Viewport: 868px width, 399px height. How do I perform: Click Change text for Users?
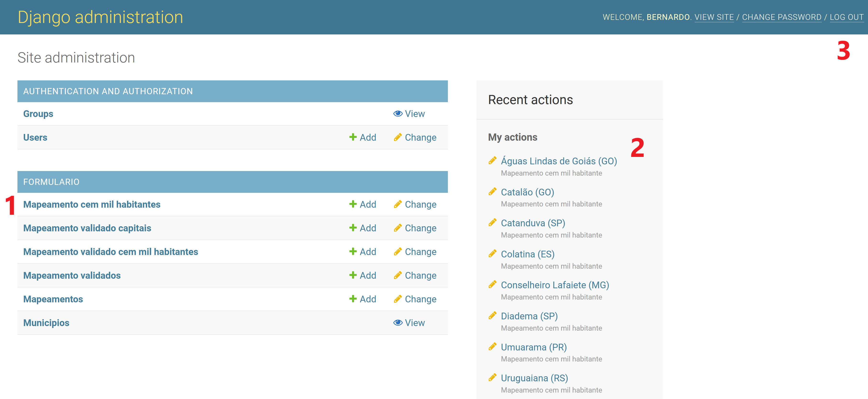(421, 138)
